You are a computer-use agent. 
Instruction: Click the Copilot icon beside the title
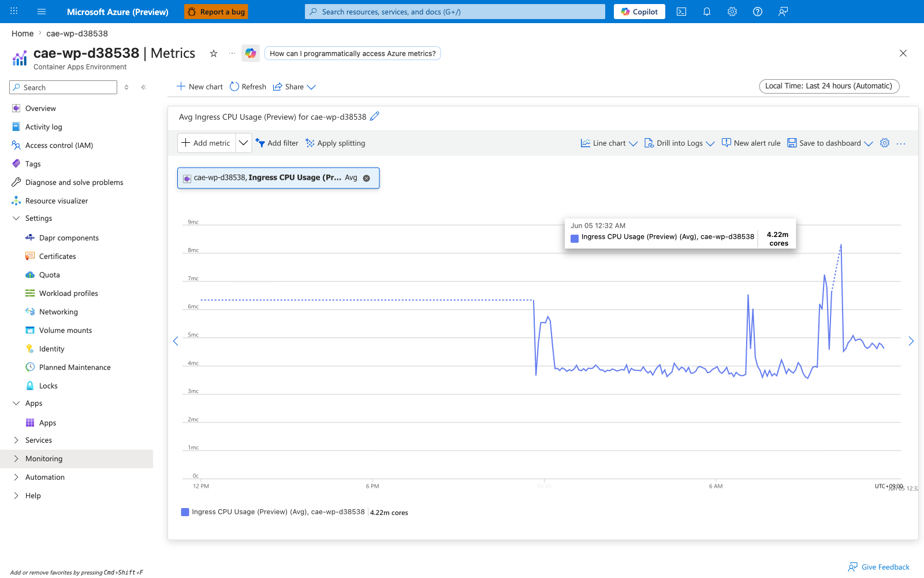(x=251, y=53)
